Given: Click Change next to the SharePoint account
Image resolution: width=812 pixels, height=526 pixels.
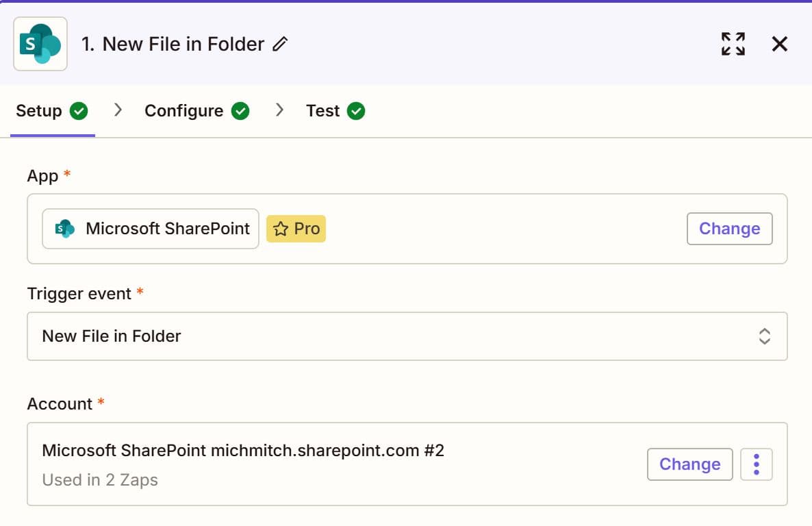Looking at the screenshot, I should (689, 464).
